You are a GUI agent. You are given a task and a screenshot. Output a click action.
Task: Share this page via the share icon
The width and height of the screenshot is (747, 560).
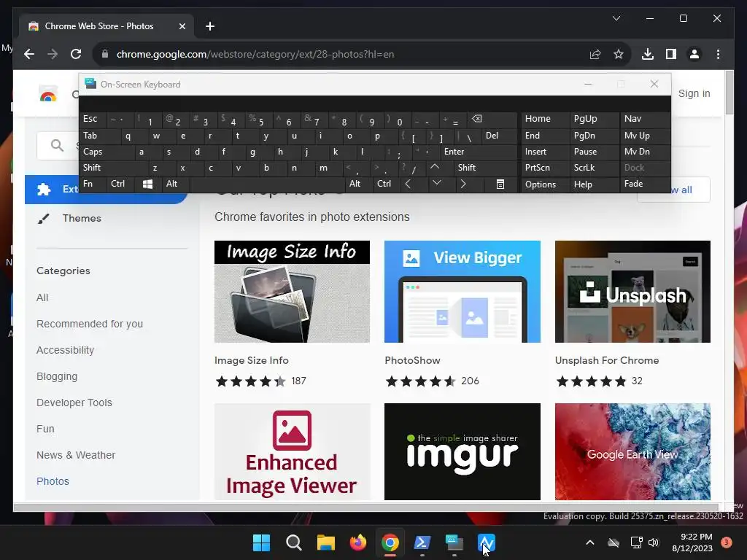click(x=595, y=54)
